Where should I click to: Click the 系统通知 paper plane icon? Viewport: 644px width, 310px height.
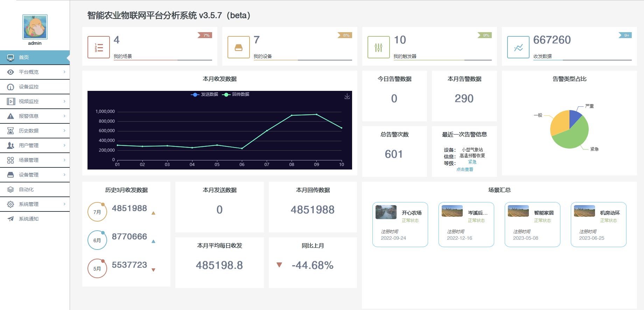10,219
